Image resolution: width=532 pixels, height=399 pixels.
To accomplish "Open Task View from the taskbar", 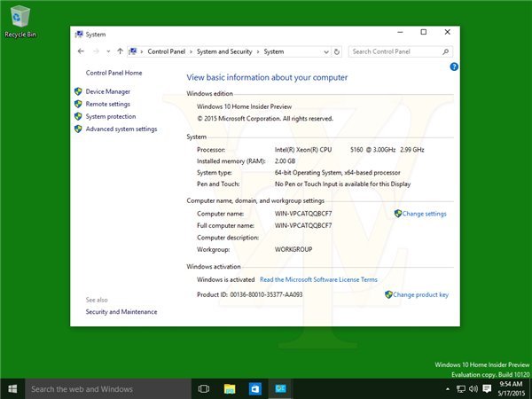I will click(203, 388).
